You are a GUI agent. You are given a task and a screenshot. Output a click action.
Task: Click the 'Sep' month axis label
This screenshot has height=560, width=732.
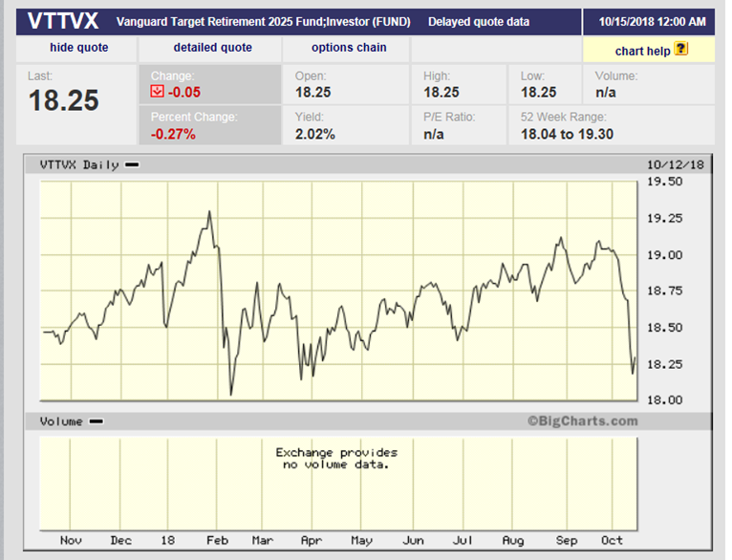[x=567, y=540]
